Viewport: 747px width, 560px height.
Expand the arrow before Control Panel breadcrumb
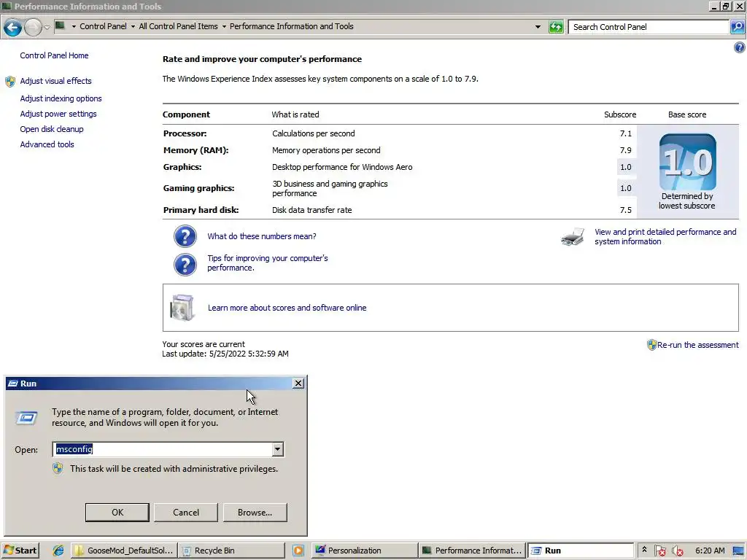point(74,27)
